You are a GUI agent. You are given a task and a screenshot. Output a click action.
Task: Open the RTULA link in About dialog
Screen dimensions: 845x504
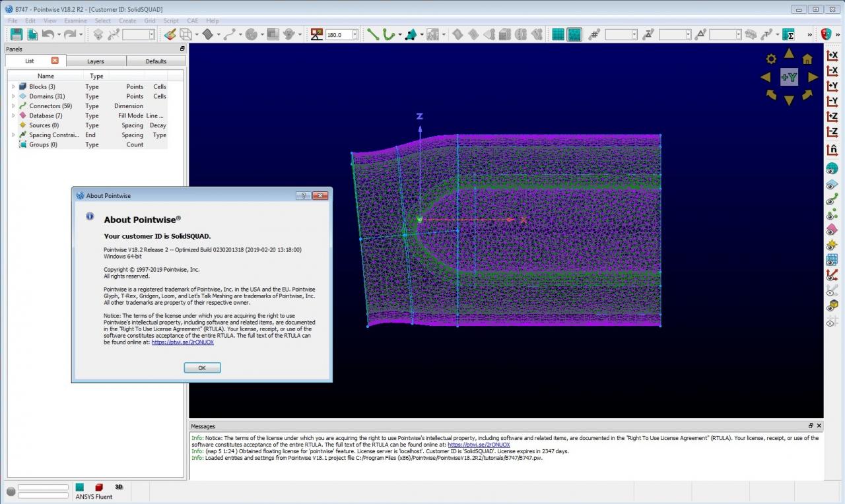pos(183,342)
